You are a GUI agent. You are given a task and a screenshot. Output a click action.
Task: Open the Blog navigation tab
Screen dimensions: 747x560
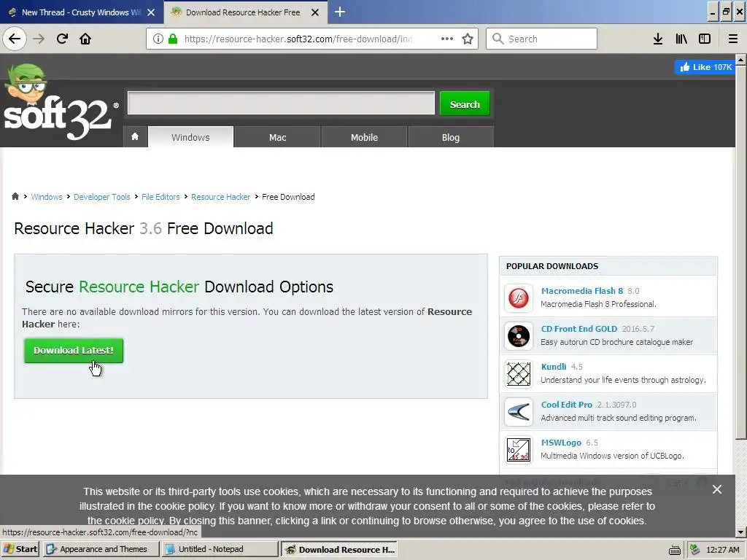point(451,137)
